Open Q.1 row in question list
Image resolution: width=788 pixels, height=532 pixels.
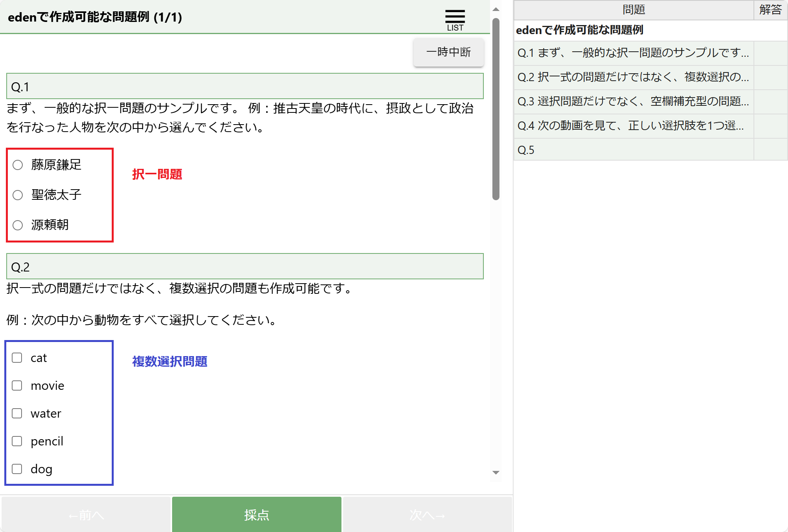634,53
